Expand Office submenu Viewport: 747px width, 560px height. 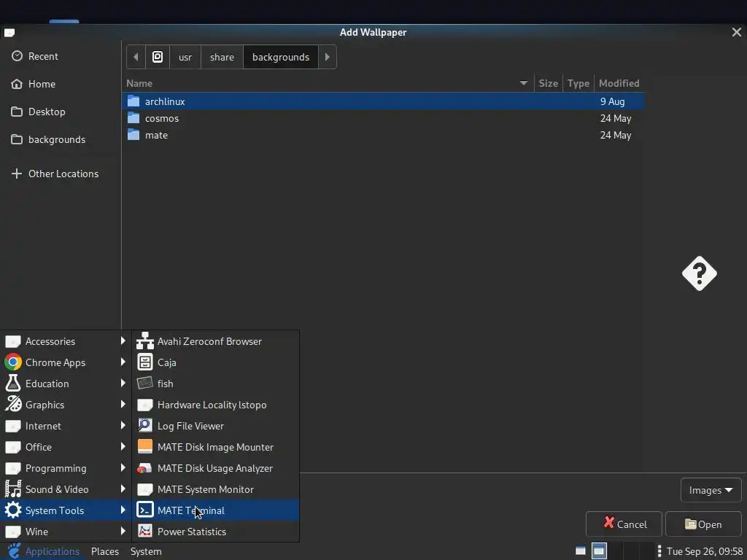(66, 447)
